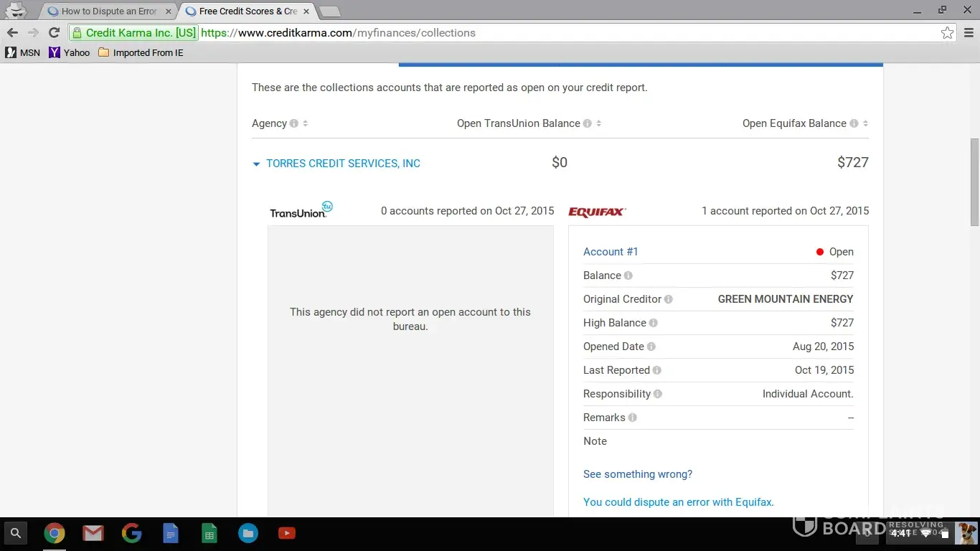Click the browser forward arrow
Screen dimensions: 980x551
tap(33, 33)
